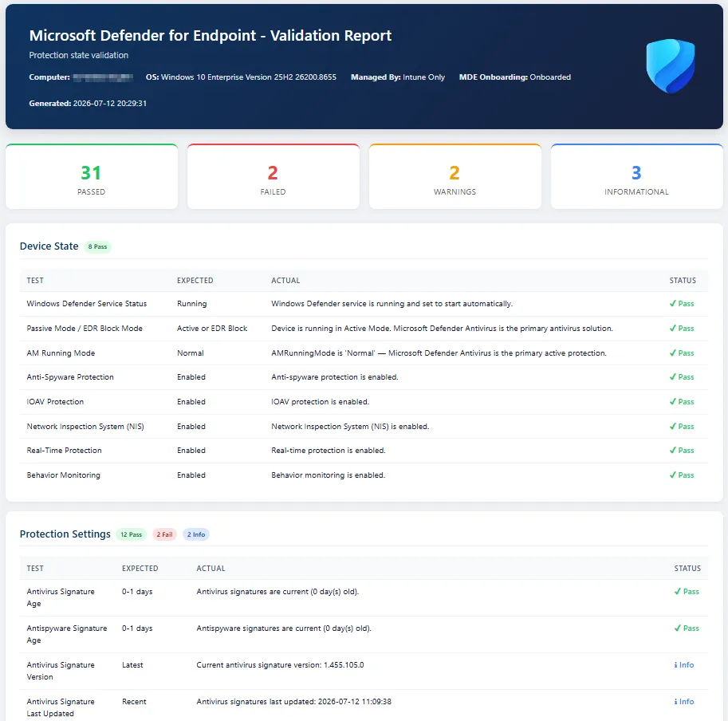Click 'IOAV protection is enabled.' actual text
This screenshot has height=721, width=728.
click(321, 402)
